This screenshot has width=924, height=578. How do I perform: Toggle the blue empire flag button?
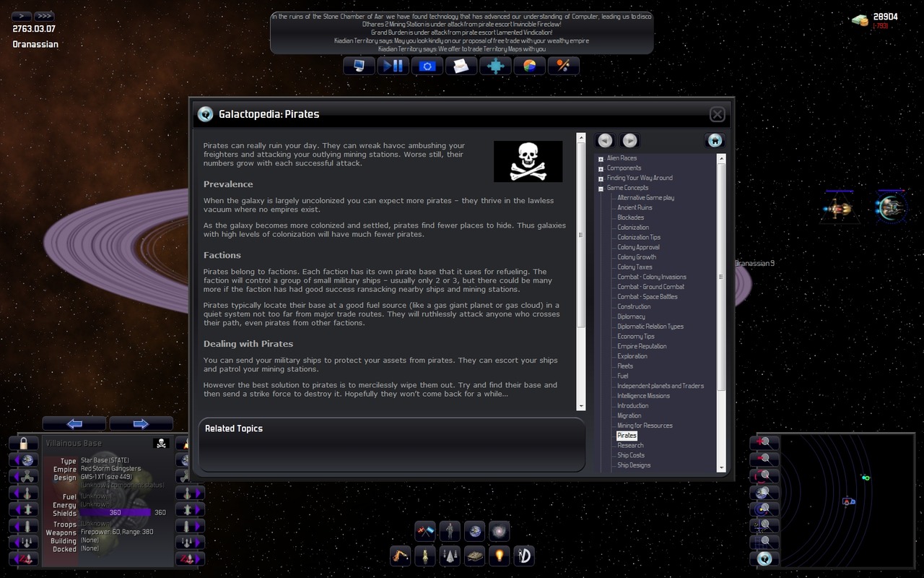tap(427, 66)
